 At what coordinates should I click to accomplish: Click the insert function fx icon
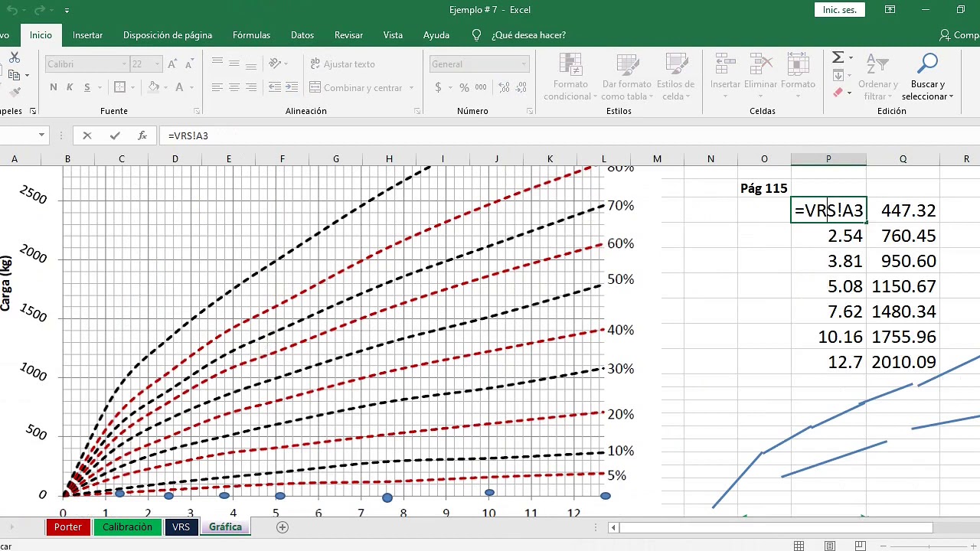142,135
